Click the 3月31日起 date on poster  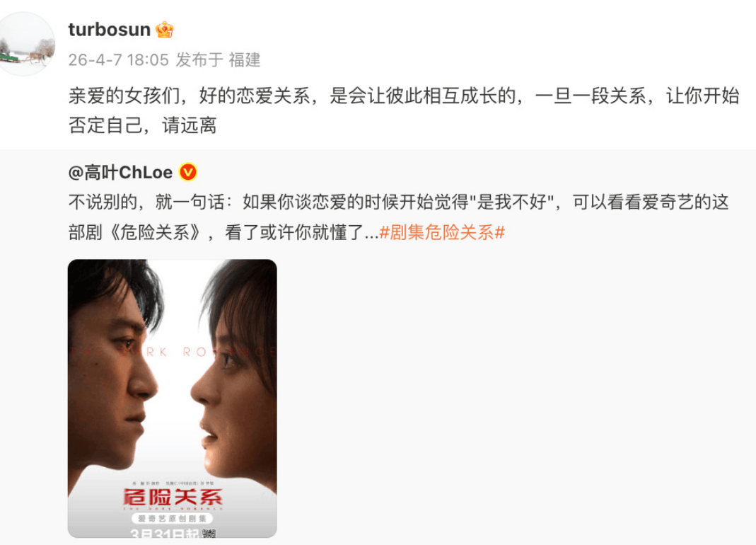click(x=165, y=534)
